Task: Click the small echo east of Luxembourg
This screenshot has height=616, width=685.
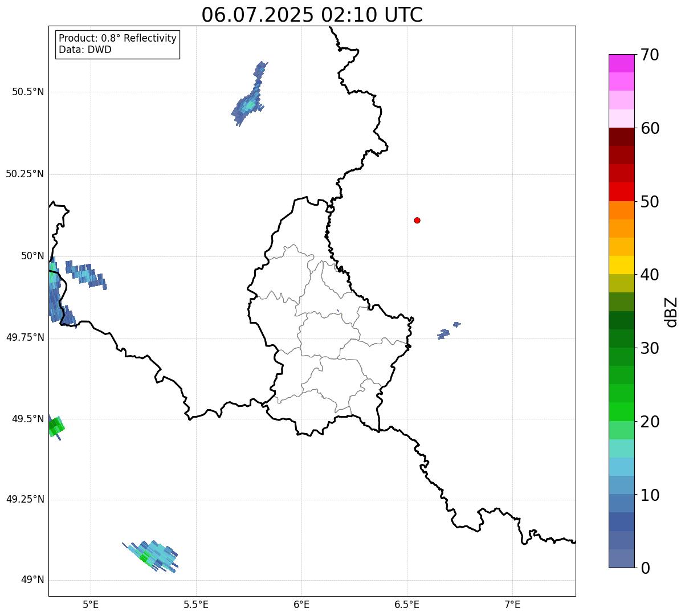Action: [x=448, y=331]
